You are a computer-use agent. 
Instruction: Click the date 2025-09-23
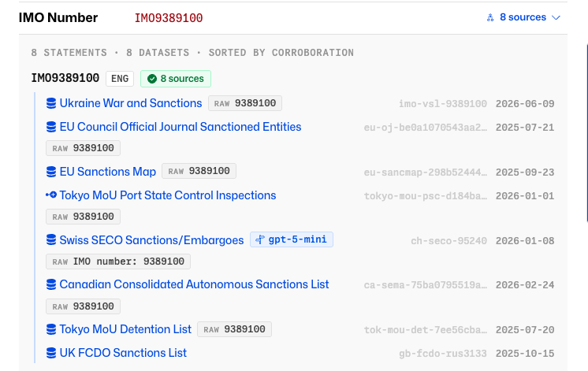coord(525,173)
